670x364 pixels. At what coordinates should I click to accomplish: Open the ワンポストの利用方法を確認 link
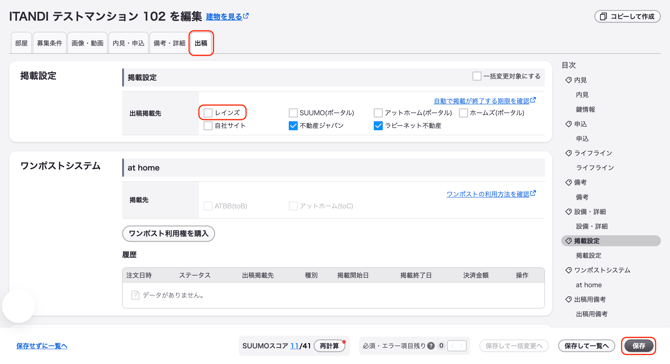[491, 194]
